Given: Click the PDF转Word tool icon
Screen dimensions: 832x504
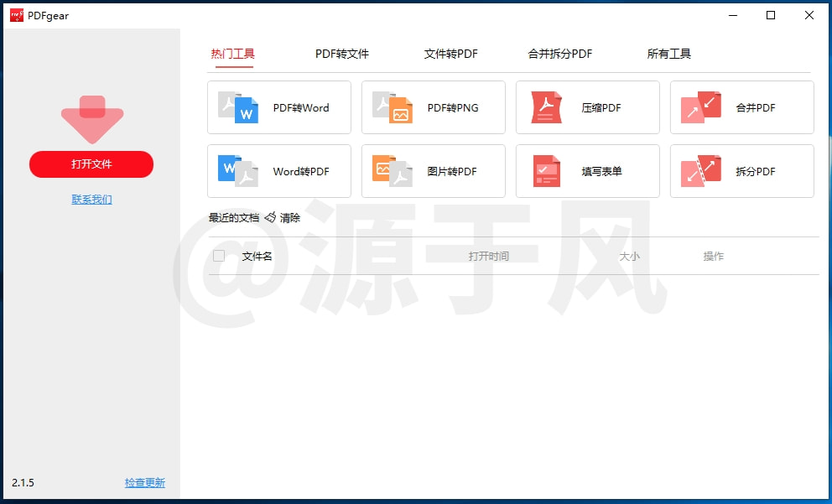Looking at the screenshot, I should (238, 107).
